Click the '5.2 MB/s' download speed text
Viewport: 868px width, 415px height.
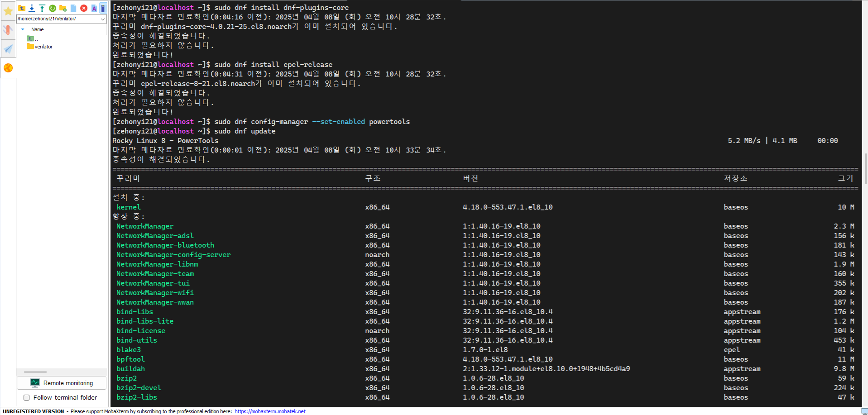pos(744,141)
